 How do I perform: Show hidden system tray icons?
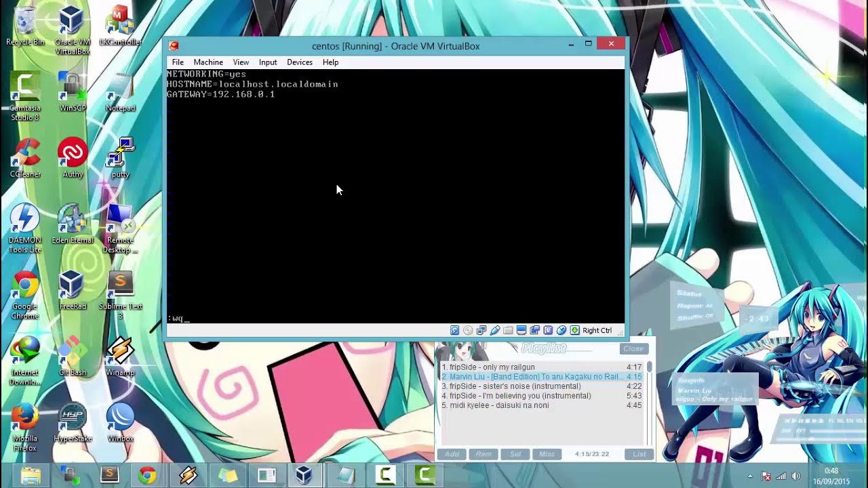749,476
